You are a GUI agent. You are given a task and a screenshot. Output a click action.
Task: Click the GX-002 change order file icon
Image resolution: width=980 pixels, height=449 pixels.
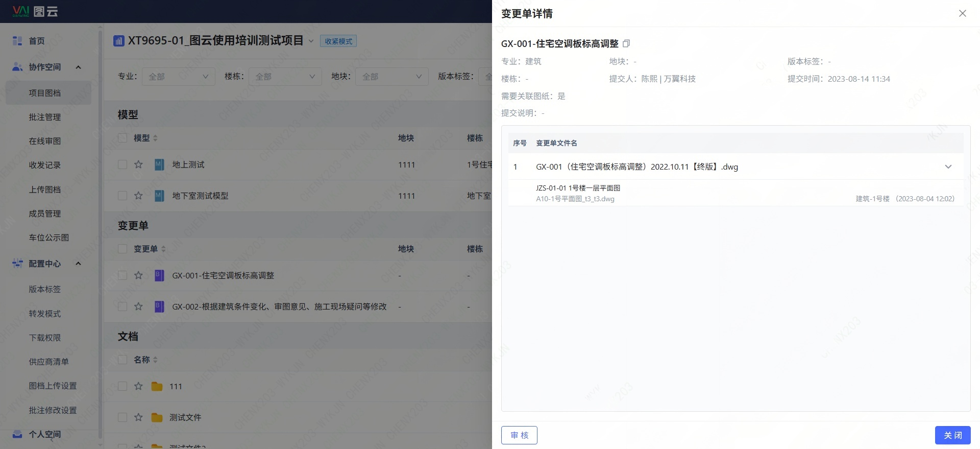pyautogui.click(x=159, y=306)
